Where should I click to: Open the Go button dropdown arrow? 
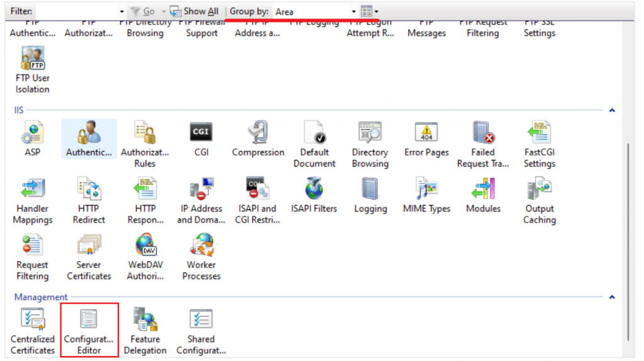(164, 11)
